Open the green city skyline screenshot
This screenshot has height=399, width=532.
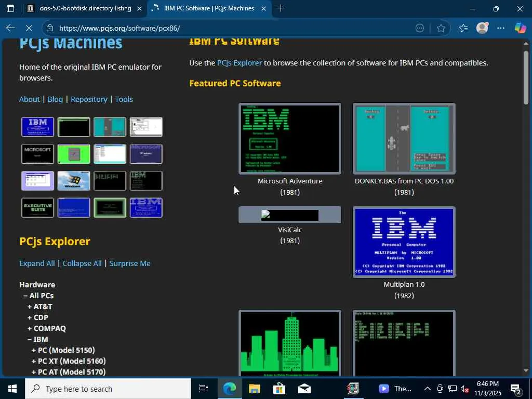tap(290, 343)
